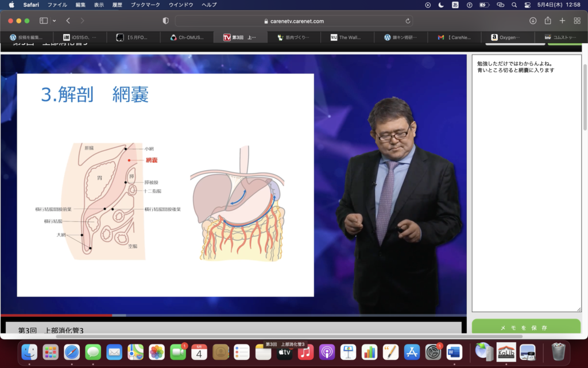Click inside the memo text area
The height and width of the screenshot is (368, 588).
526,184
